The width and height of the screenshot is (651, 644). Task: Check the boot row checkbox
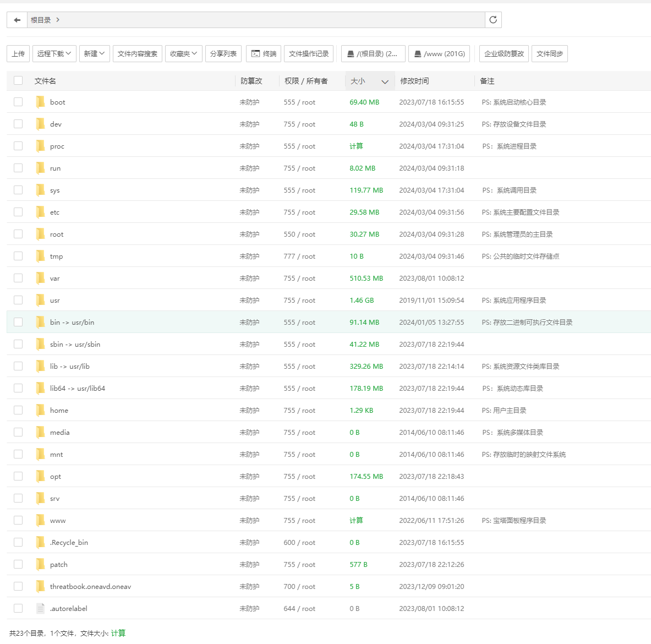(18, 102)
